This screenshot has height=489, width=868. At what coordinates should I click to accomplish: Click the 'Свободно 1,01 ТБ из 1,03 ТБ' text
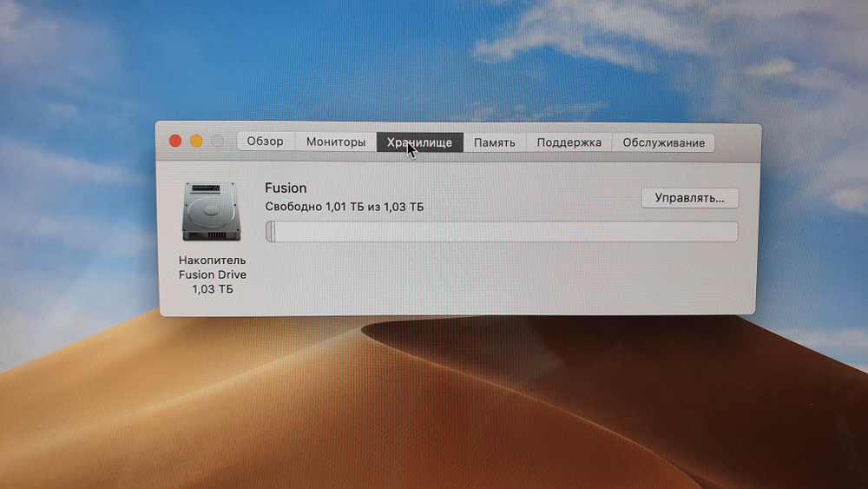pos(345,207)
